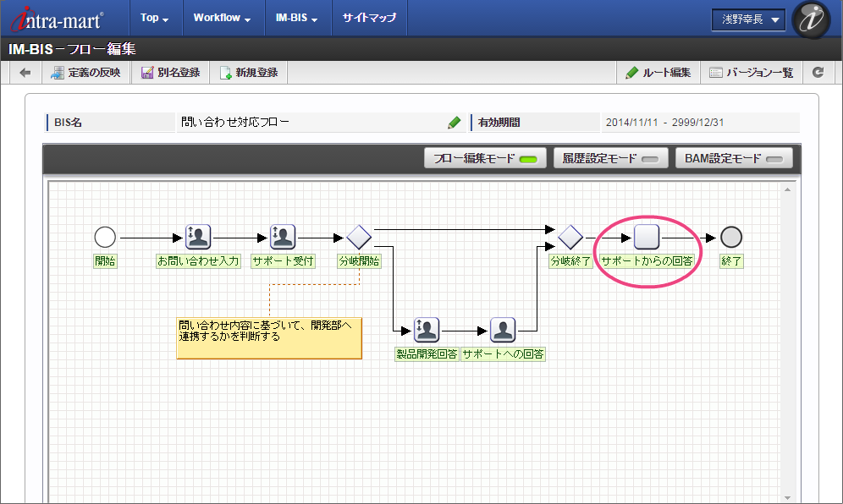This screenshot has height=504, width=843.
Task: Click the サポート受付 label
Action: (x=283, y=261)
